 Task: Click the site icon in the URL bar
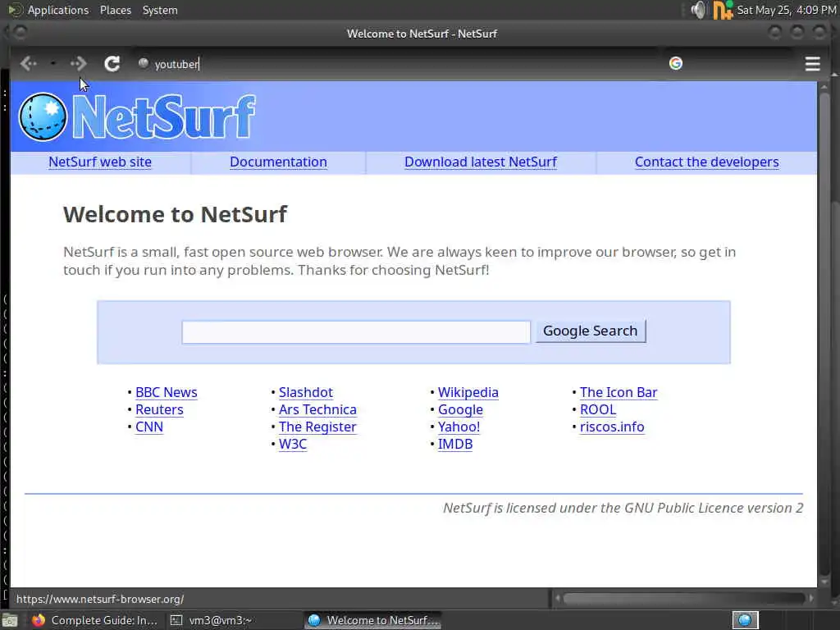pyautogui.click(x=143, y=63)
